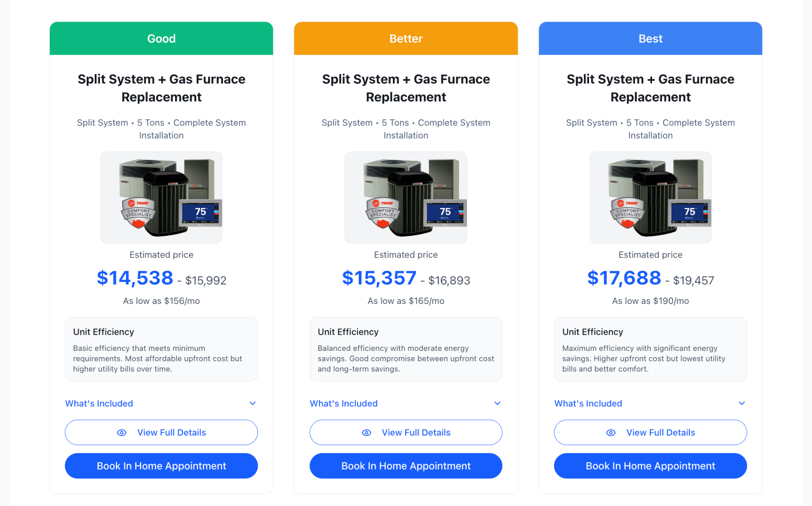812x506 pixels.
Task: Expand What's Included chevron in Good plan
Action: 252,403
